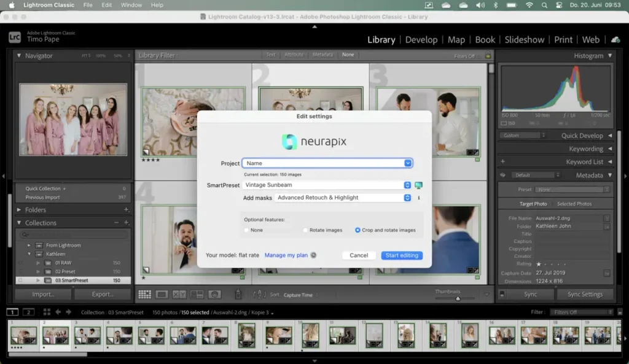Select main window display button 1
629x364 pixels.
pyautogui.click(x=12, y=312)
